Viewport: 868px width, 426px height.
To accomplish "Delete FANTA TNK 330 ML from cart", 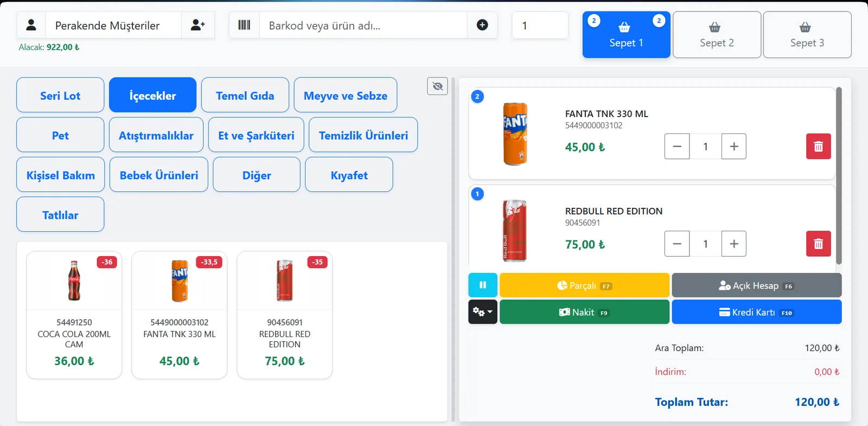I will pyautogui.click(x=818, y=147).
